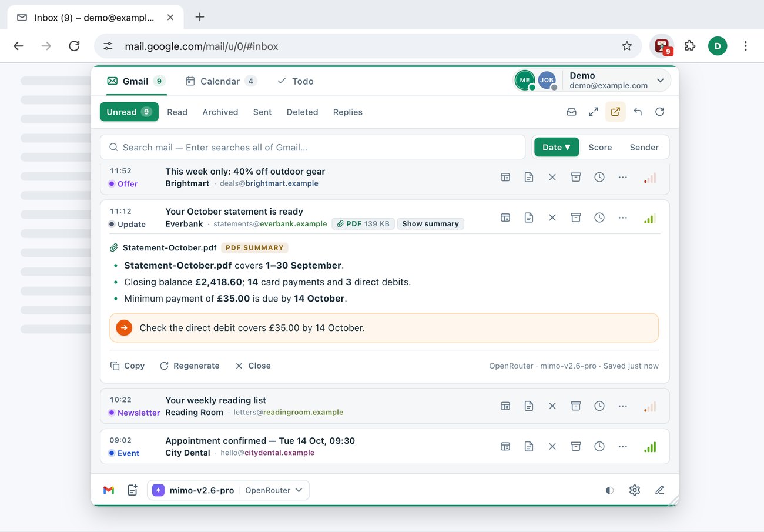Click the pencil compose icon in the bottom bar
Screen dimensions: 764x532
[659, 490]
